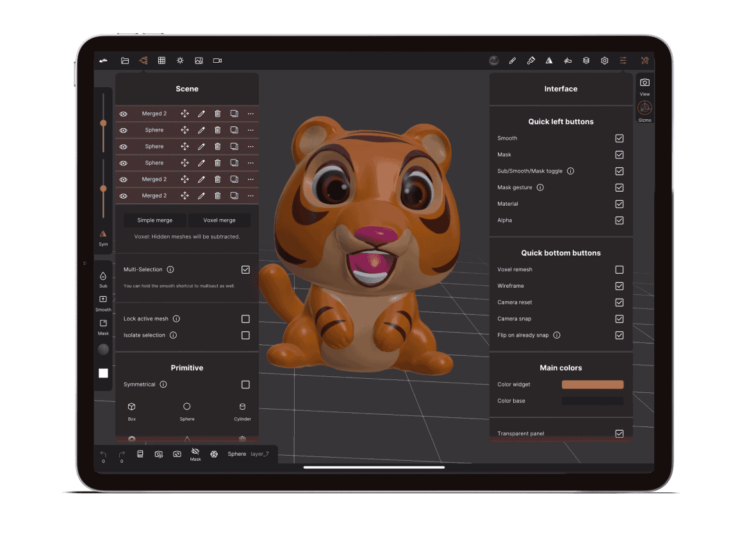756x541 pixels.
Task: Open the Camera menu in top toolbar
Action: [x=217, y=61]
